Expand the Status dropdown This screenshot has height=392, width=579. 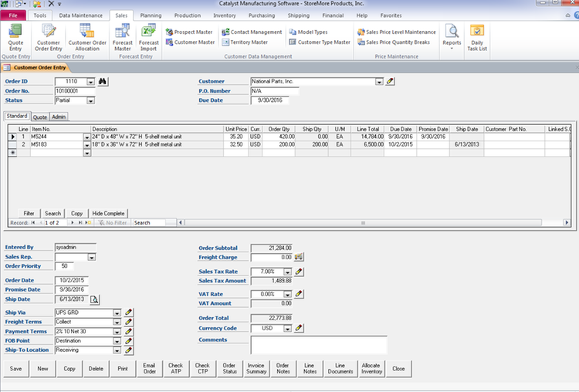[x=90, y=100]
